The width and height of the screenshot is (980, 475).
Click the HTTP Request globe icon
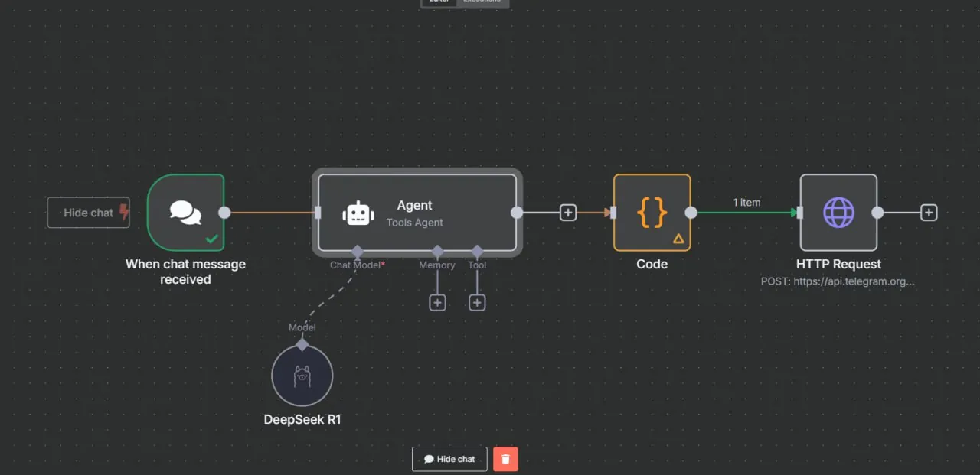pos(838,212)
